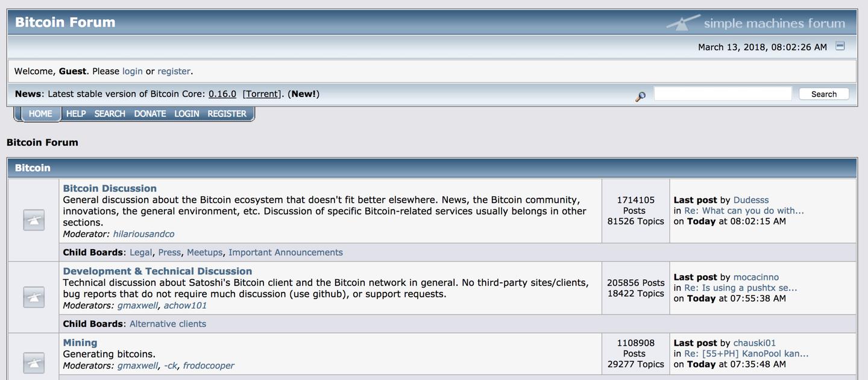The width and height of the screenshot is (868, 380).
Task: Collapse the header using minus icon
Action: (x=840, y=46)
